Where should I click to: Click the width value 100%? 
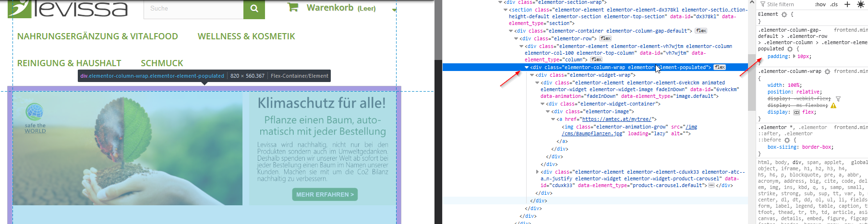(x=795, y=85)
